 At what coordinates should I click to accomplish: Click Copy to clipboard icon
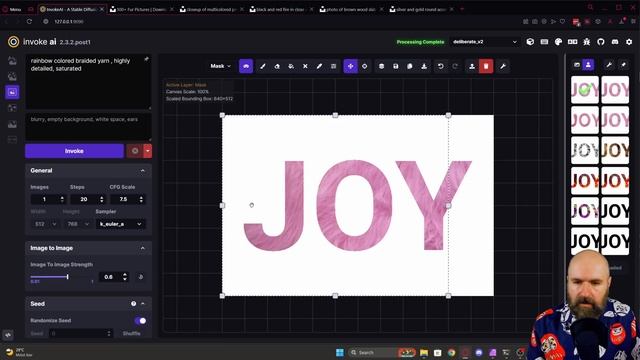pyautogui.click(x=410, y=66)
